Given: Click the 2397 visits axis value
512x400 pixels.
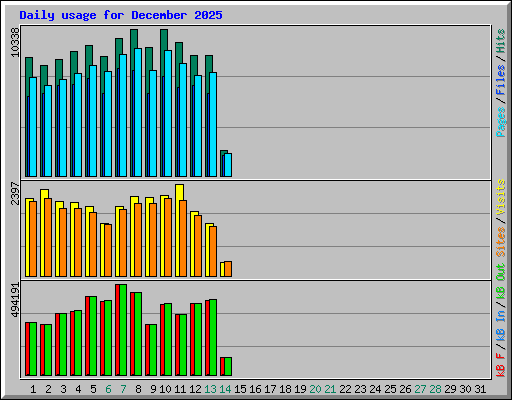Looking at the screenshot, I should coord(15,193).
